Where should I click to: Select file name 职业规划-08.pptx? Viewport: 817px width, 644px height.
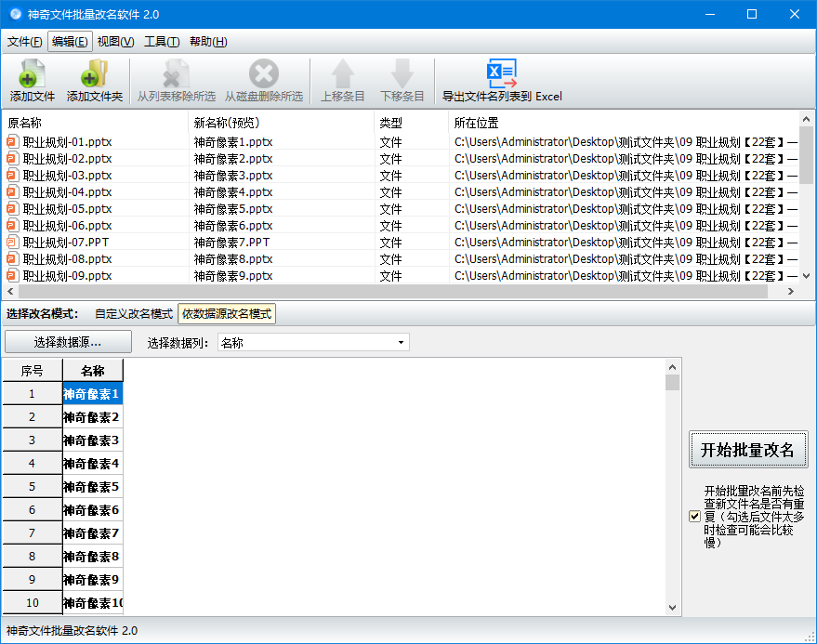click(x=67, y=259)
